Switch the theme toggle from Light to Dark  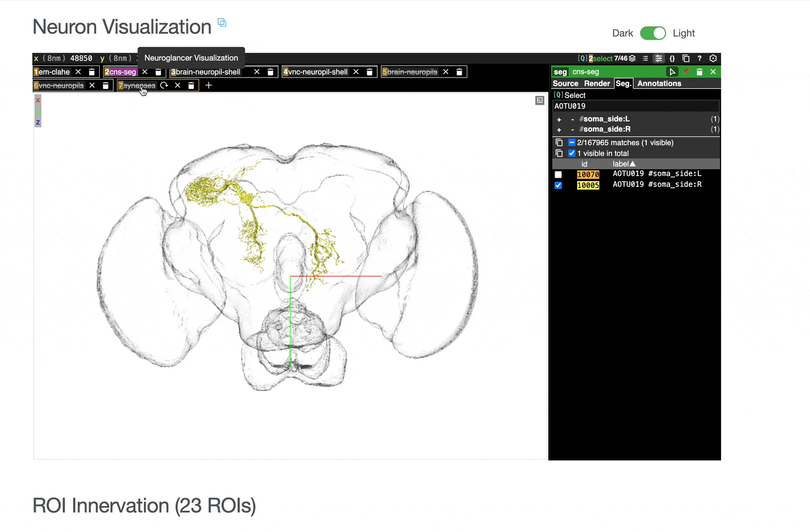(x=653, y=33)
